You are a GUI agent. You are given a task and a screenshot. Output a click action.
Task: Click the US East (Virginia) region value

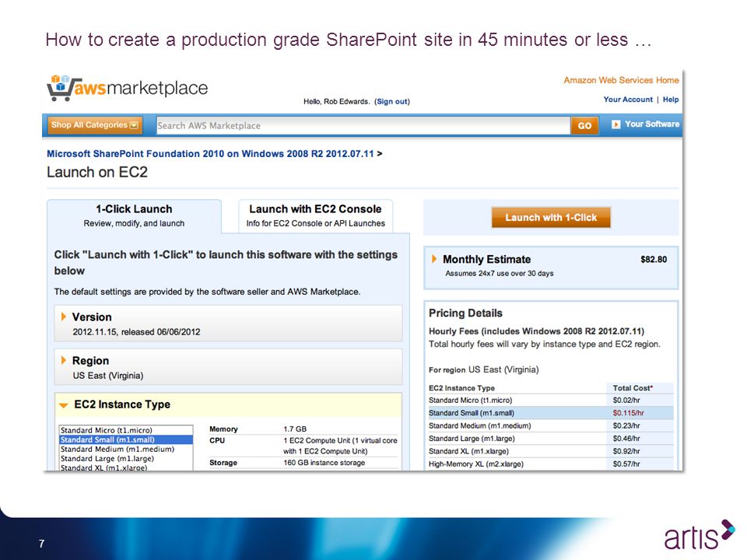(107, 376)
